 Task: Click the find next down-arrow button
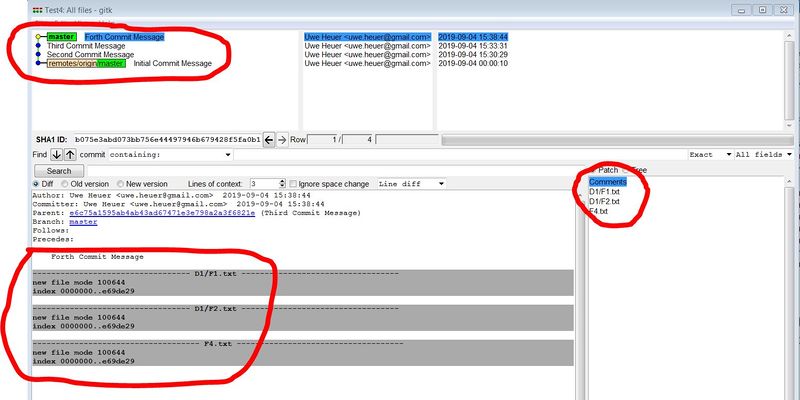[x=56, y=155]
